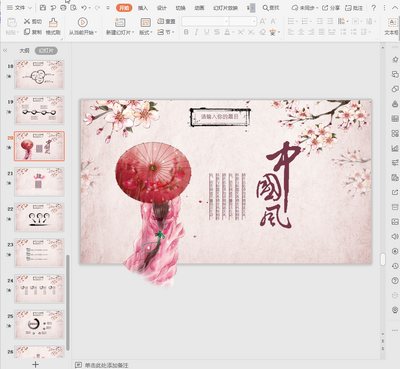This screenshot has width=400, height=369.
Task: Open help via the question mark icon
Action: tap(374, 8)
